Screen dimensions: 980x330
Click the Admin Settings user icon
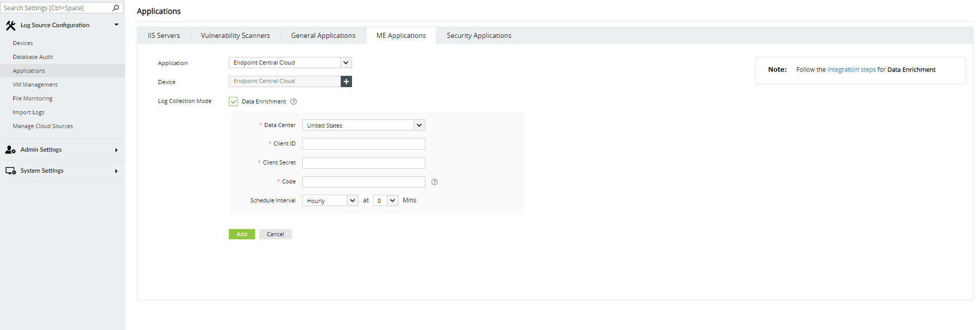point(10,150)
